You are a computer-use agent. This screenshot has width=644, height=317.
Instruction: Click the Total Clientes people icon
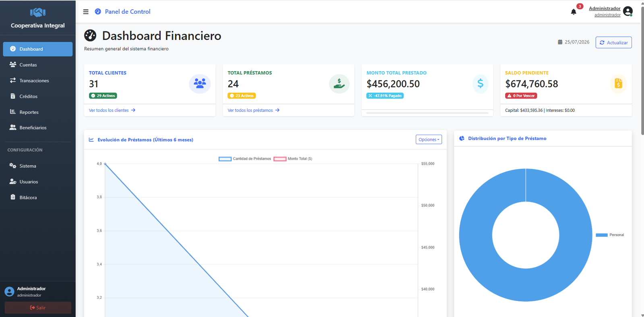pos(200,84)
